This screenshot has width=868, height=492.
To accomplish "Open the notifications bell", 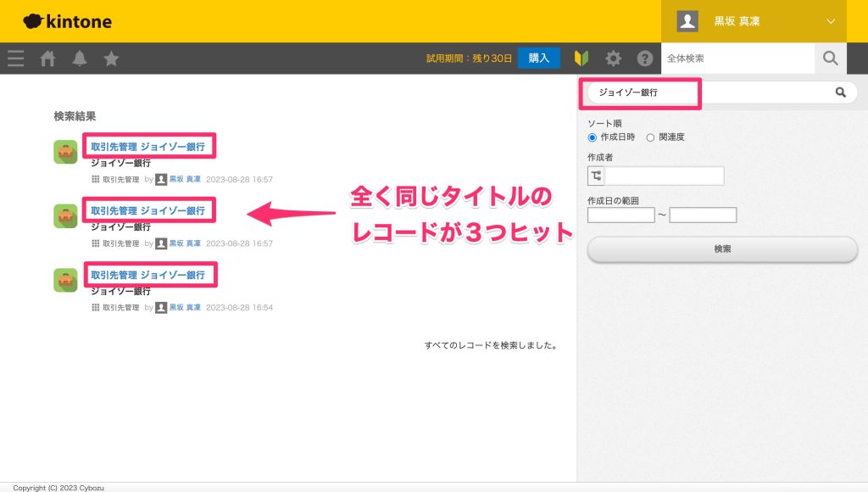I will click(x=80, y=59).
